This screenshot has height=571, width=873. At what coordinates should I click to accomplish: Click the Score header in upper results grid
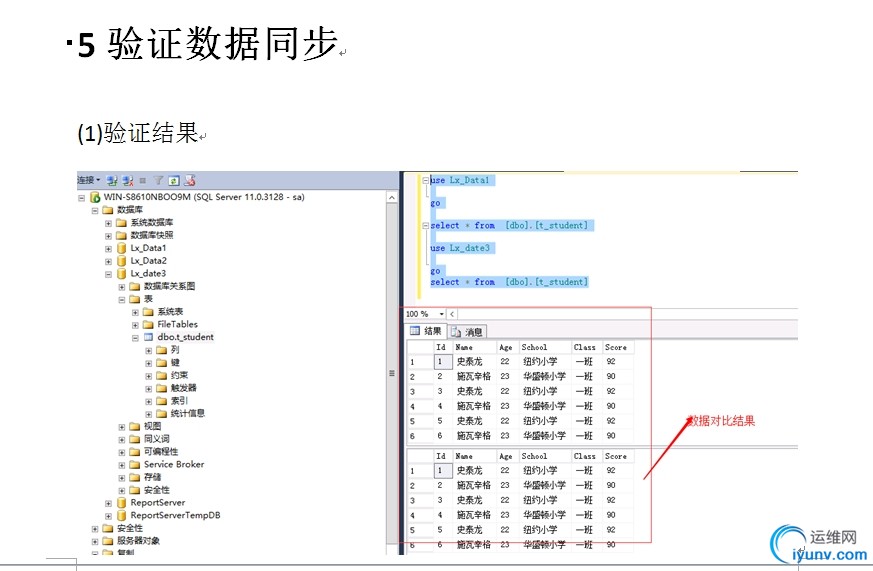[616, 347]
